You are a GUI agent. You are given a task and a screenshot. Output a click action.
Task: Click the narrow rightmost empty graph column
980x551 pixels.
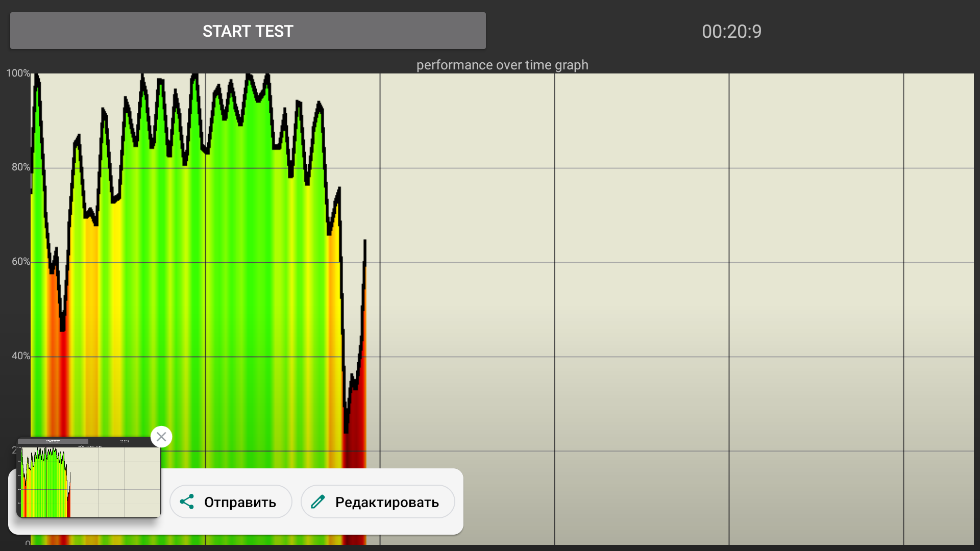click(x=938, y=255)
